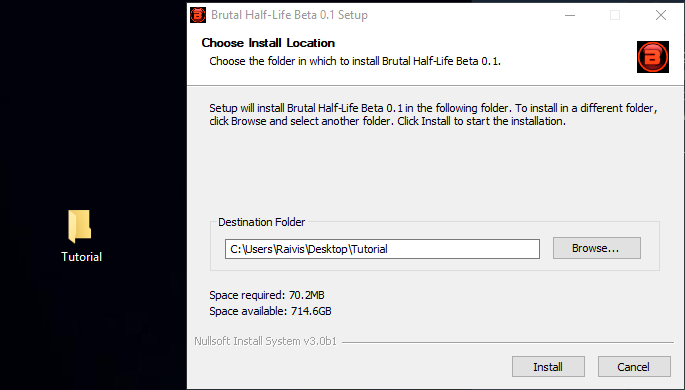
Task: Click the Brutal Half-Life Beta 0.1 Setup title
Action: point(289,15)
